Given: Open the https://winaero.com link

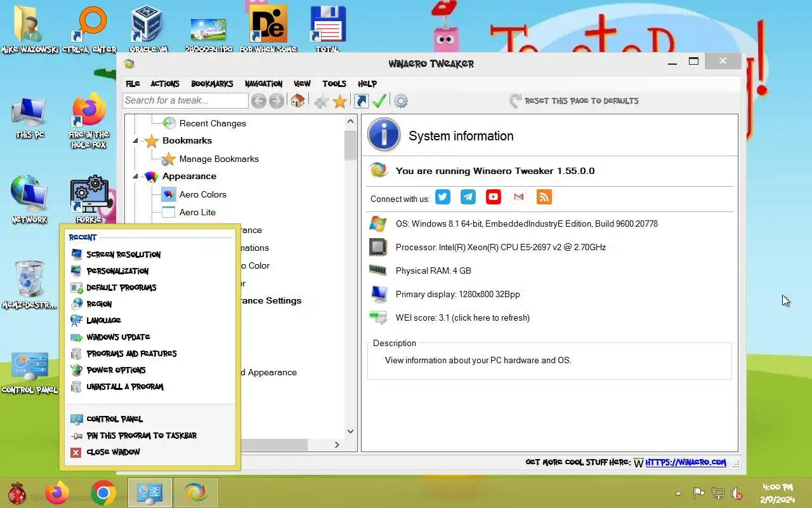Looking at the screenshot, I should coord(686,462).
